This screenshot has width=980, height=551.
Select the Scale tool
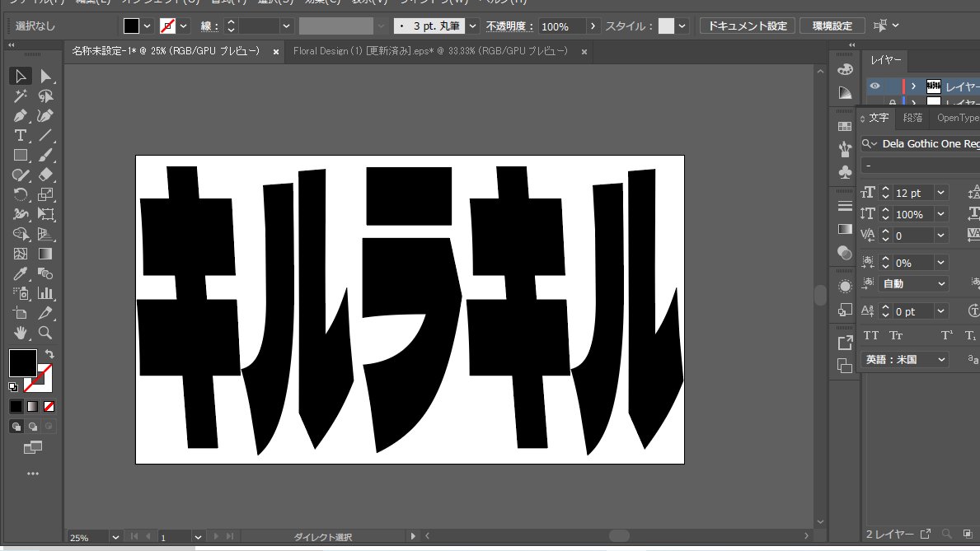coord(45,195)
